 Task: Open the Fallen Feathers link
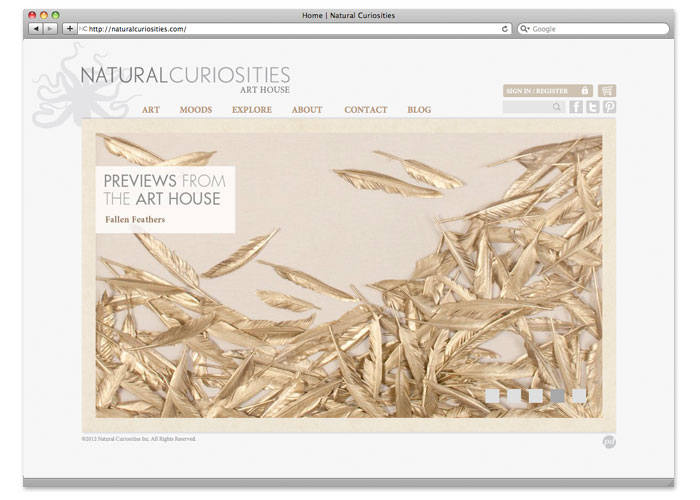[x=135, y=219]
